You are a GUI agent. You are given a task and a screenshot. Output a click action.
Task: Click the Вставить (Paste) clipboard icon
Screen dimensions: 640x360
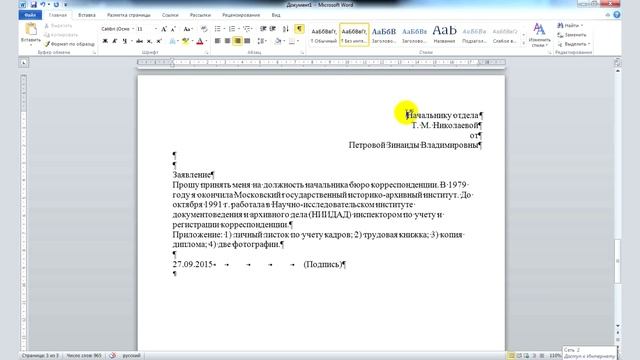click(31, 29)
